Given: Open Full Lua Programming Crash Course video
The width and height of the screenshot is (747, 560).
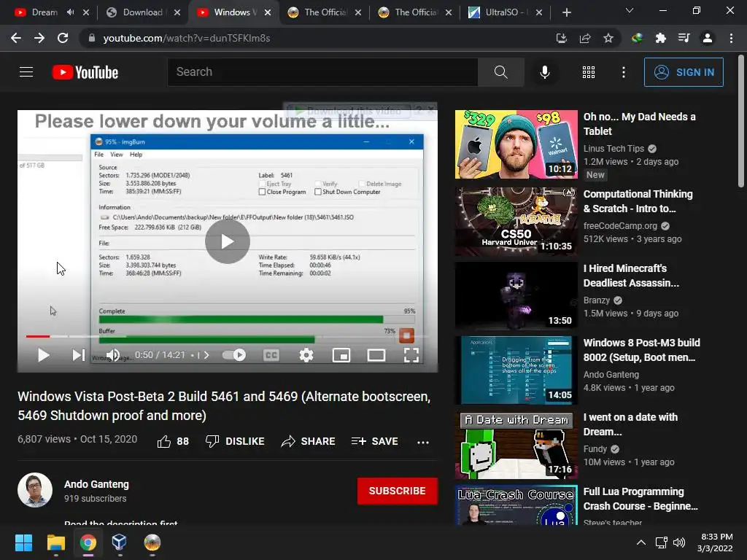Looking at the screenshot, I should click(640, 499).
